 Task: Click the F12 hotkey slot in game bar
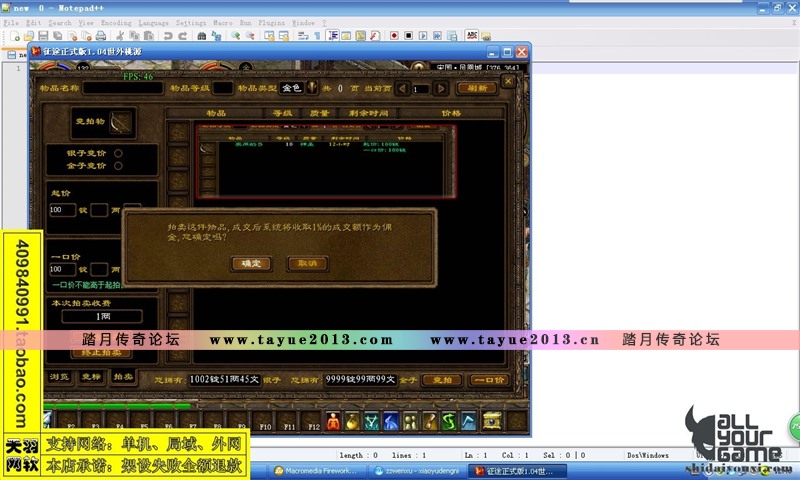(x=313, y=421)
